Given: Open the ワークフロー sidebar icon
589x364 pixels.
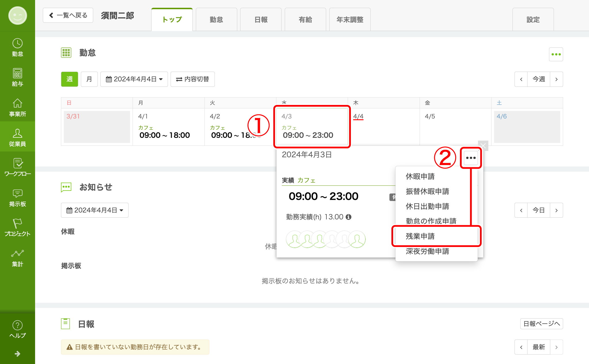Looking at the screenshot, I should pos(18,167).
